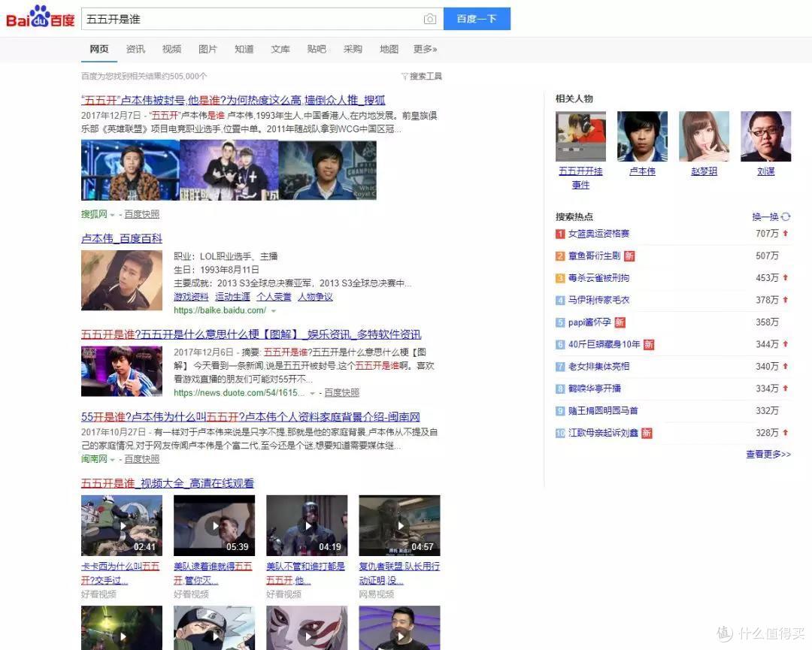Open hot search 老女排集体亮相
This screenshot has width=812, height=650.
(598, 367)
